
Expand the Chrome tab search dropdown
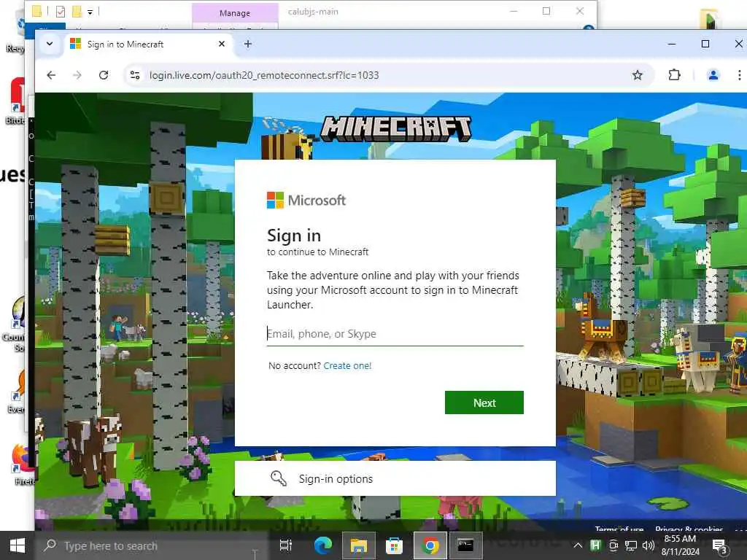tap(50, 44)
